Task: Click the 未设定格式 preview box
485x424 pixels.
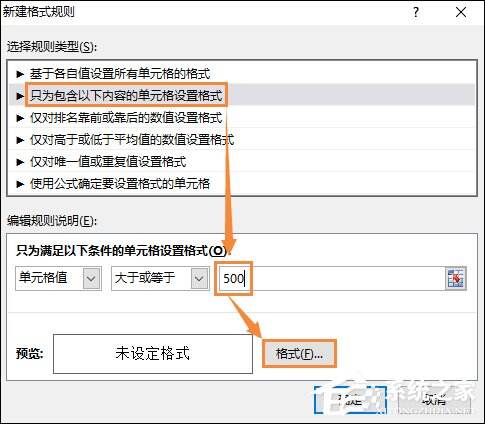Action: pyautogui.click(x=153, y=354)
